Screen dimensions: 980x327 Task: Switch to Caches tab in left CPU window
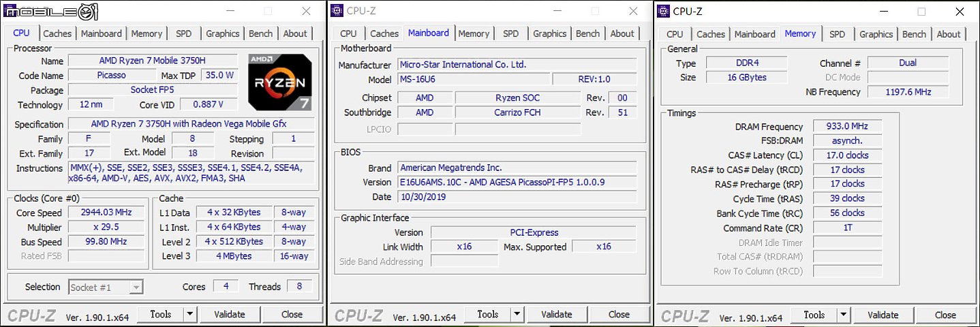tap(57, 33)
